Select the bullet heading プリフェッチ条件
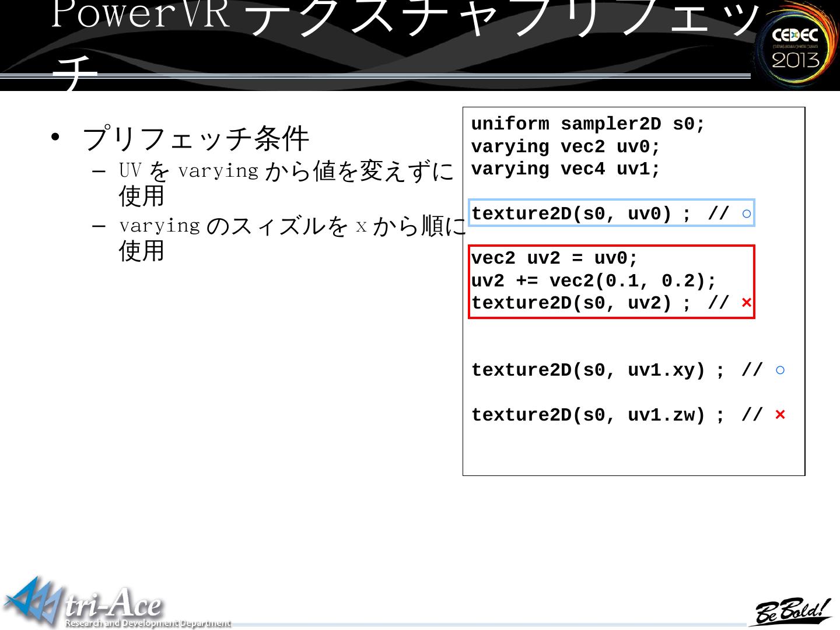Screen dimensions: 840x630 pos(195,139)
